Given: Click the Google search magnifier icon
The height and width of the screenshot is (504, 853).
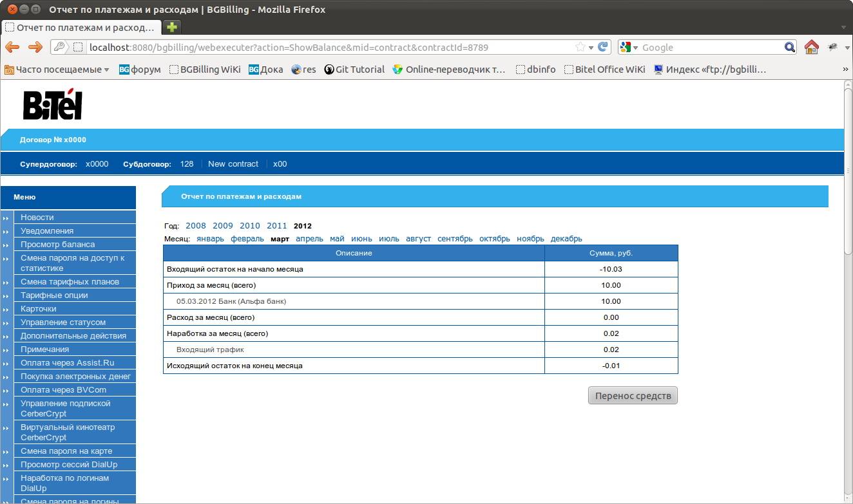Looking at the screenshot, I should coord(790,47).
